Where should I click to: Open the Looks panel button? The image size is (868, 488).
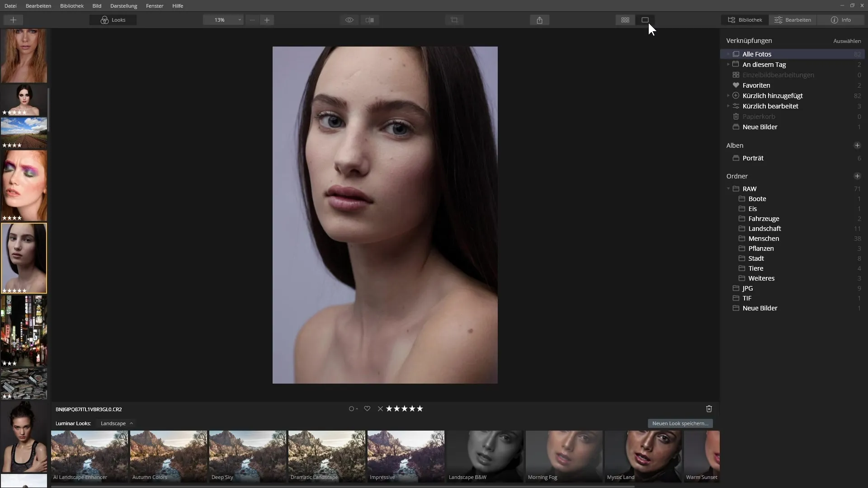pyautogui.click(x=113, y=20)
